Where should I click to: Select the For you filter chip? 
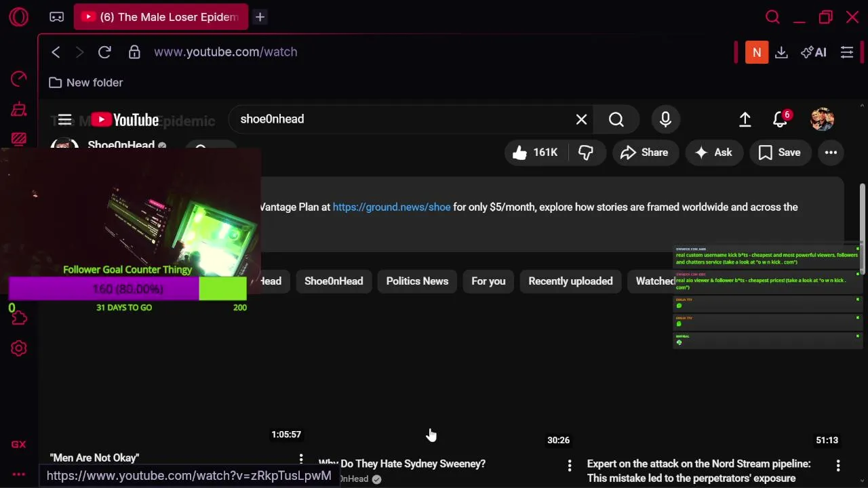click(x=488, y=281)
